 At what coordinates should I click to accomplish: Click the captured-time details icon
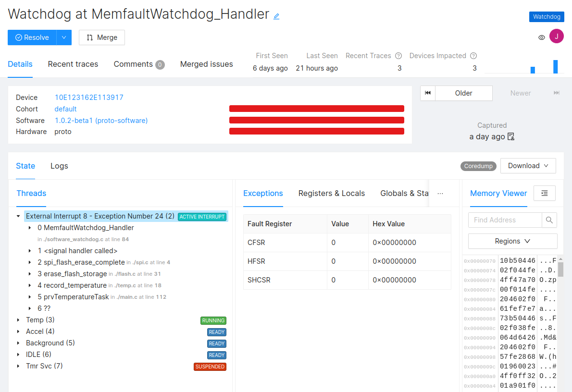(x=511, y=136)
